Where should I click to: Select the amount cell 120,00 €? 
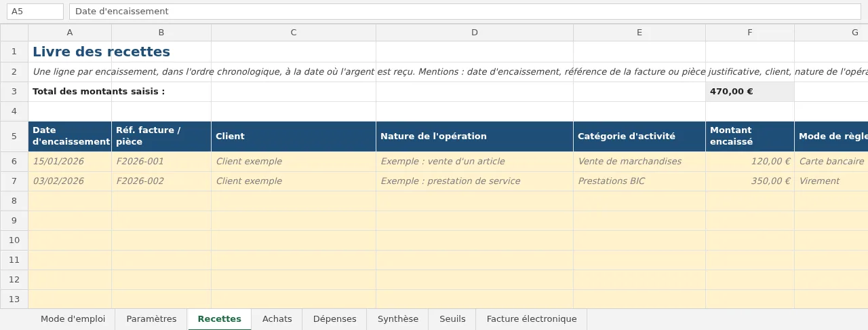(x=750, y=162)
